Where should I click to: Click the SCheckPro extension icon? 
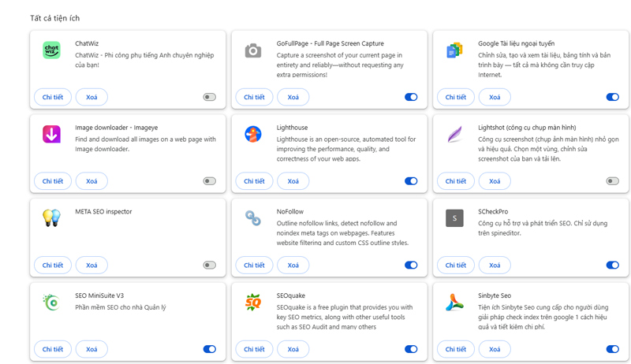(454, 217)
